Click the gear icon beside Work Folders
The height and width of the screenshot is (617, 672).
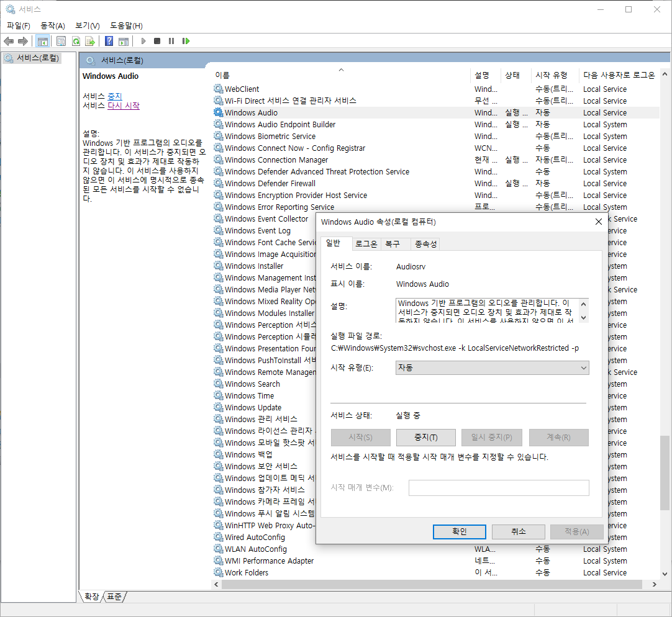click(219, 572)
